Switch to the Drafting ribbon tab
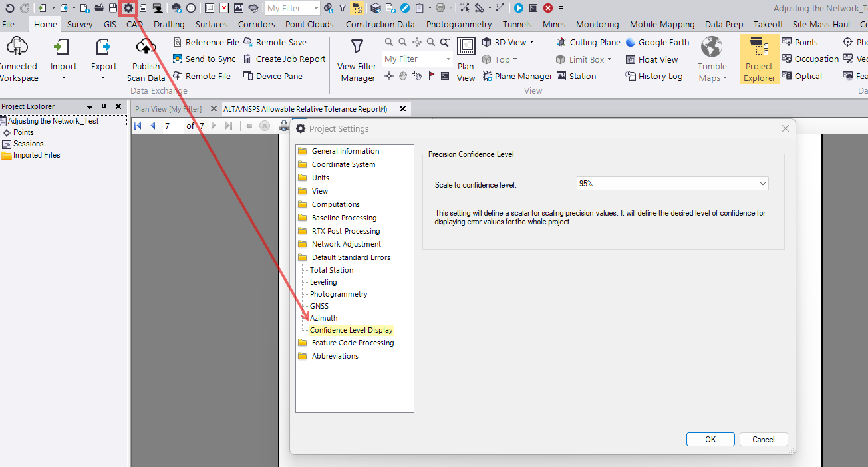 [x=169, y=24]
